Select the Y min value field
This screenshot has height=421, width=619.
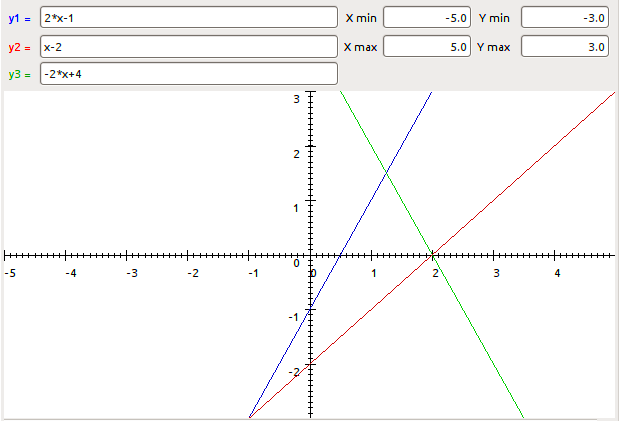[x=565, y=17]
